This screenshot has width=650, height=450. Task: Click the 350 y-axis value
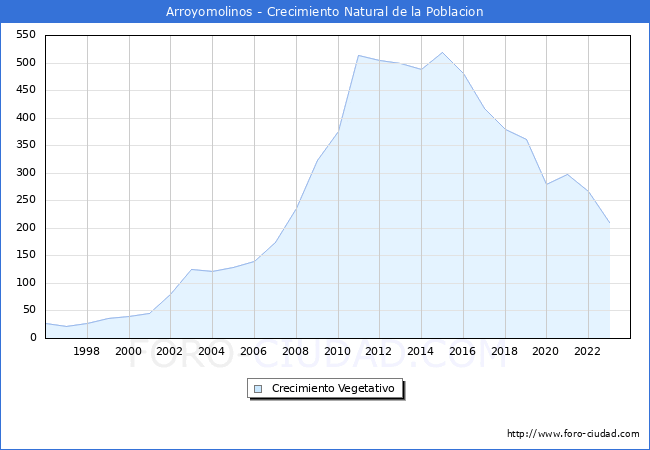tap(26, 145)
